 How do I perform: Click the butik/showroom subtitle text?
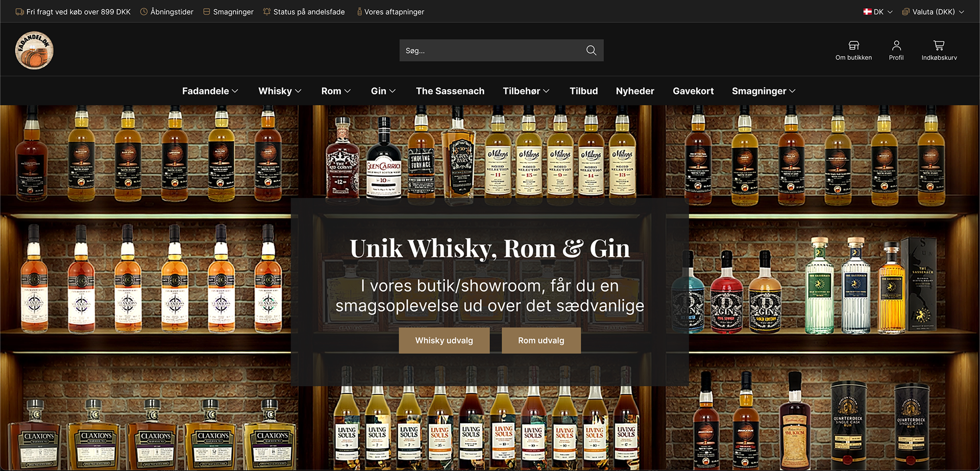pyautogui.click(x=489, y=295)
